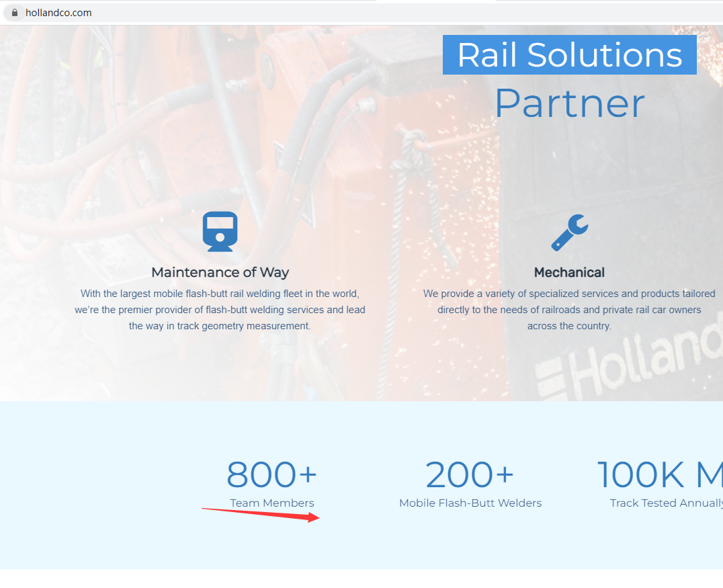Open the Maintenance of Way heading
This screenshot has height=588, width=723.
(x=220, y=272)
